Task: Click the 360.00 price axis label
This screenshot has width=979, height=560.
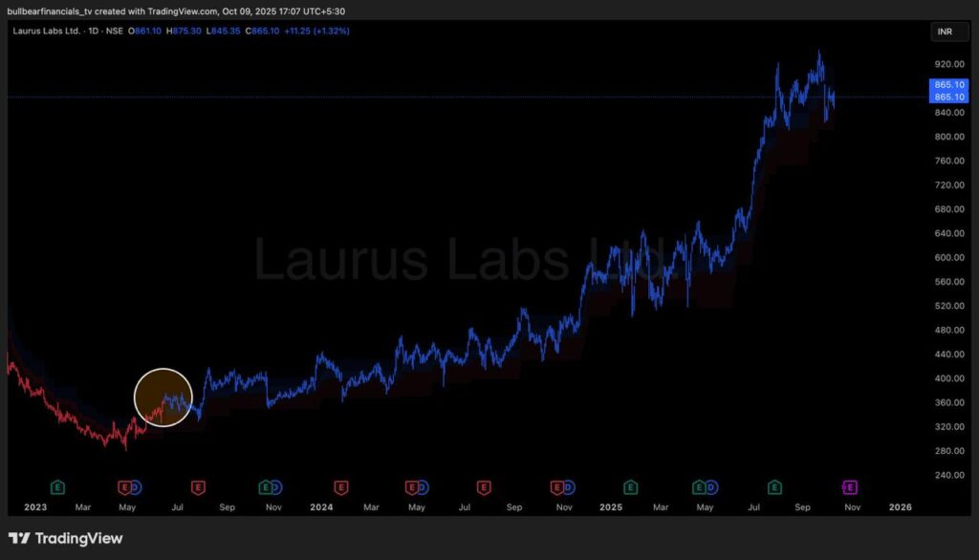Action: tap(949, 402)
